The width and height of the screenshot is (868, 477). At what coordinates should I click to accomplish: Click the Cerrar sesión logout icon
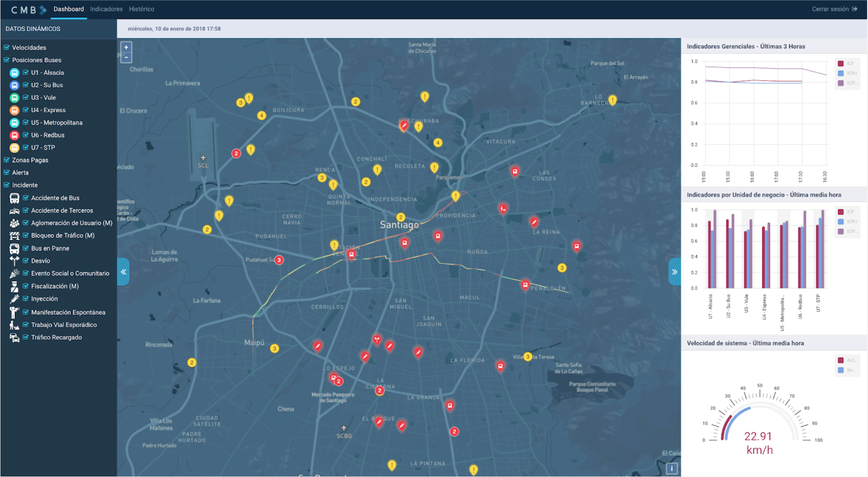[x=855, y=9]
